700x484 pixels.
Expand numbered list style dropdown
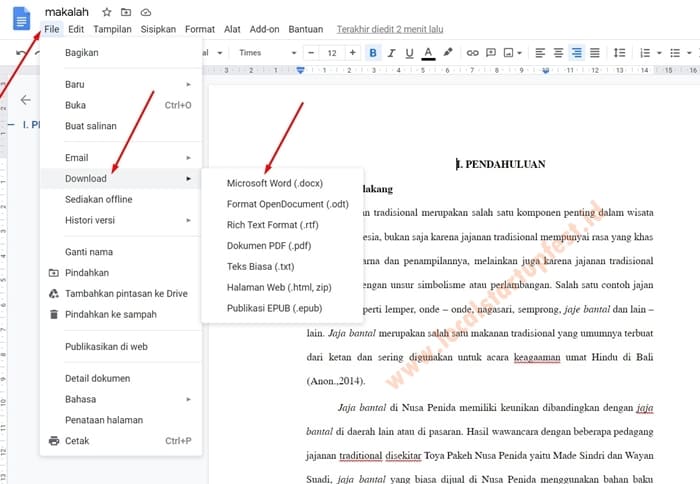click(x=659, y=53)
